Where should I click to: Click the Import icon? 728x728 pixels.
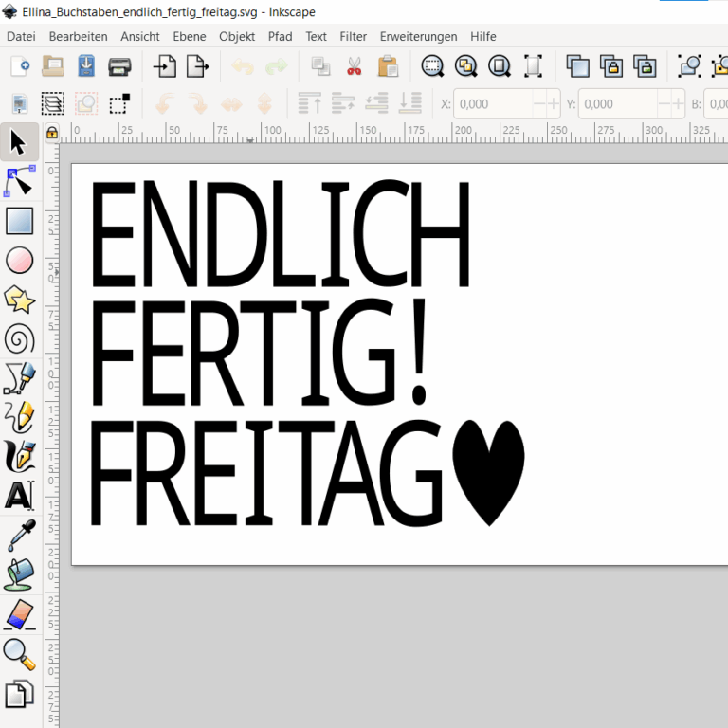(x=165, y=66)
